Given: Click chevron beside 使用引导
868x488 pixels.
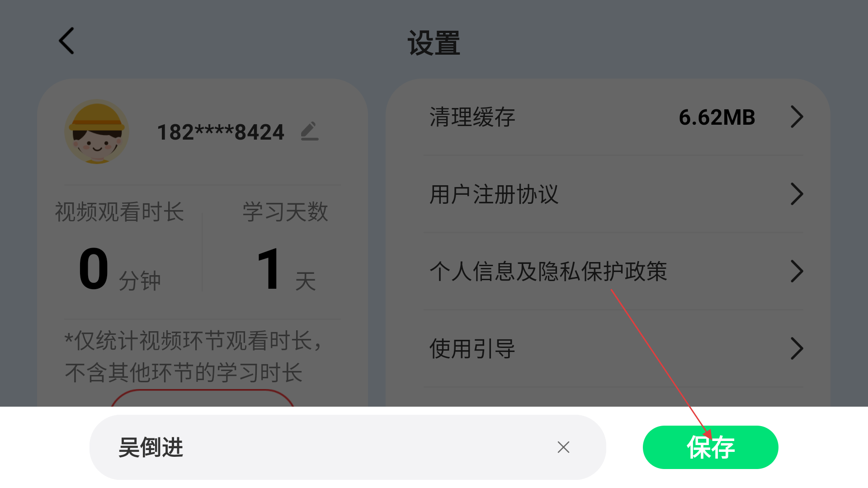Looking at the screenshot, I should [x=797, y=349].
